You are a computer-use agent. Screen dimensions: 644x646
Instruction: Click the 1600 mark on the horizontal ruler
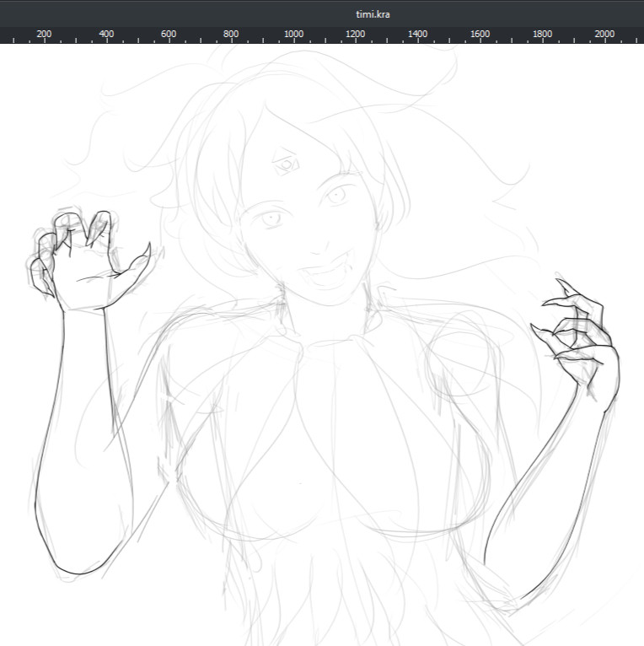480,34
